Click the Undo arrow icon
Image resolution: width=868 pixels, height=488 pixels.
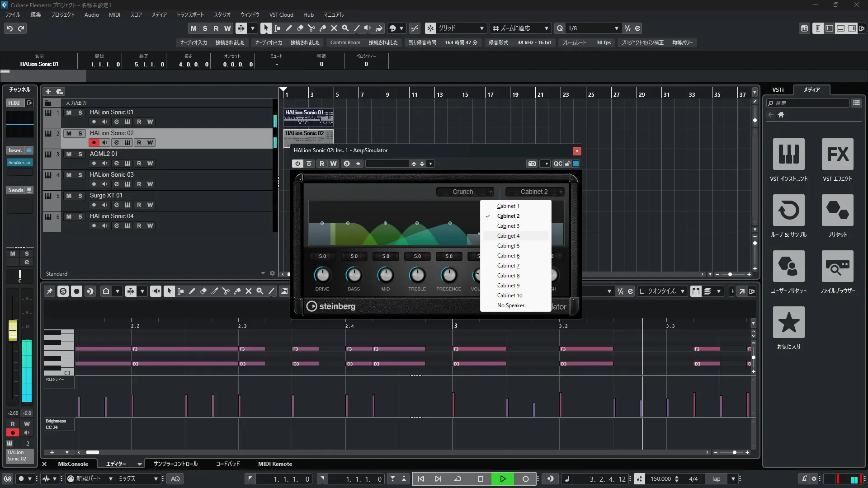(x=9, y=28)
